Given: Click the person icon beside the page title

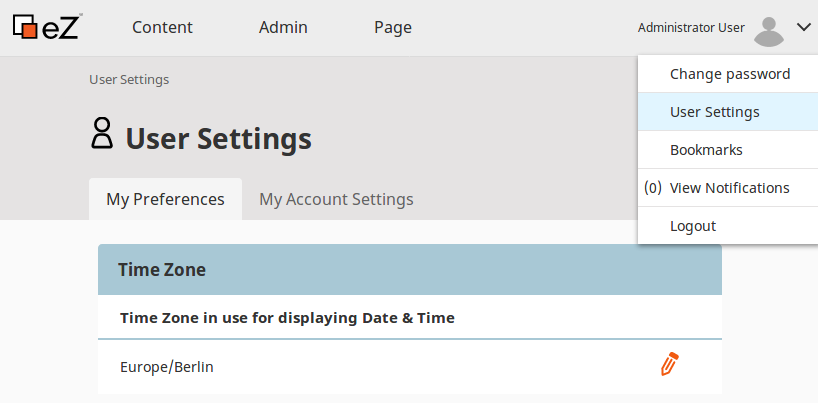Looking at the screenshot, I should [x=102, y=134].
